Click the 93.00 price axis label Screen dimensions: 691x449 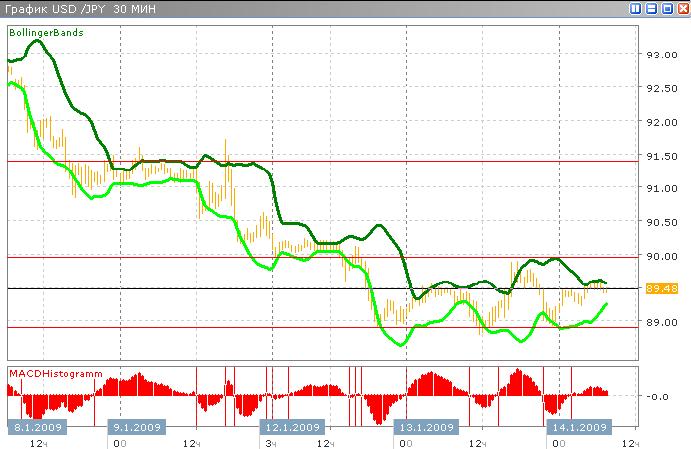pyautogui.click(x=661, y=55)
